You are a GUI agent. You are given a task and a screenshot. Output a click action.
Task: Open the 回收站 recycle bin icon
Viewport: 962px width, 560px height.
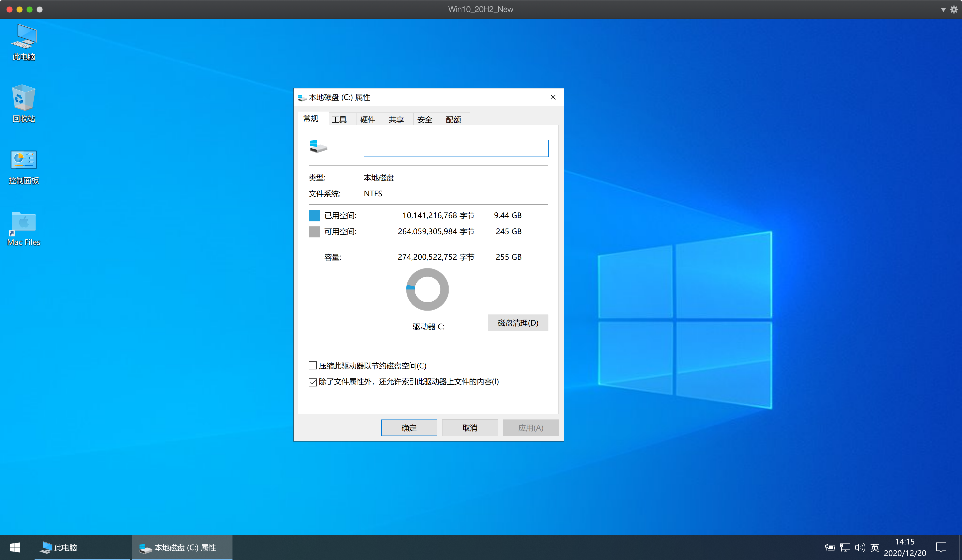coord(24,103)
